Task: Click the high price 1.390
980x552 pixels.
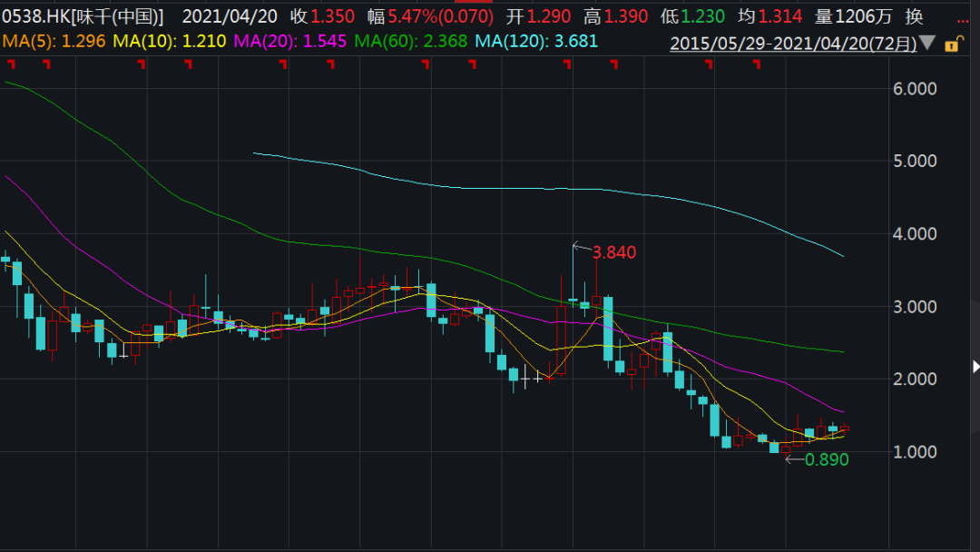Action: [625, 16]
